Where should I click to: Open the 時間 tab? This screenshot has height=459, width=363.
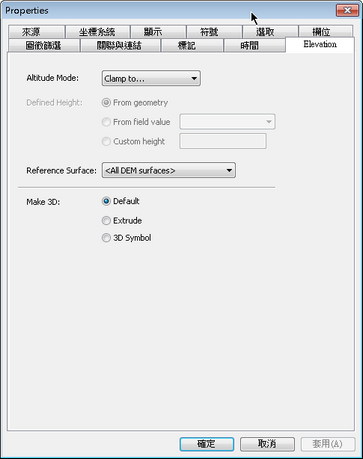tap(254, 45)
